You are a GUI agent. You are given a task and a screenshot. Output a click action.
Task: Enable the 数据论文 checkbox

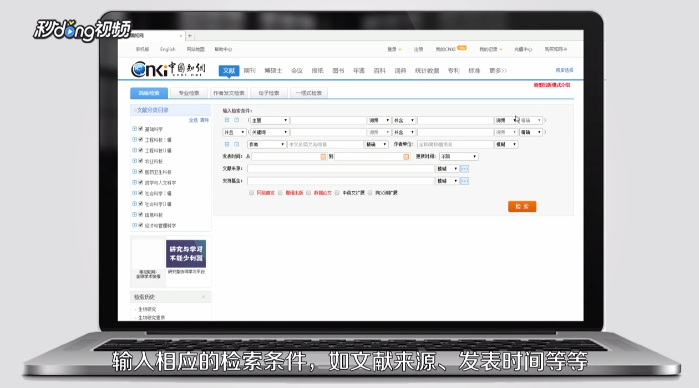coord(308,193)
